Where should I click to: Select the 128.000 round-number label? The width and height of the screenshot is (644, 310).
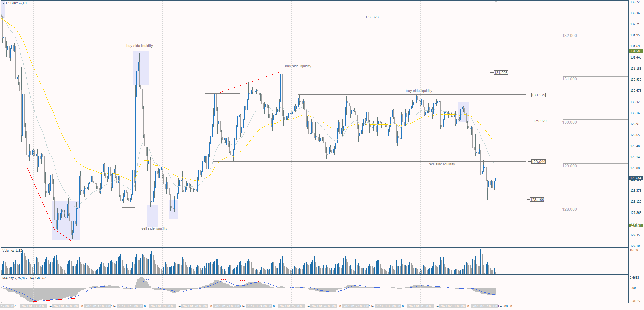click(570, 209)
